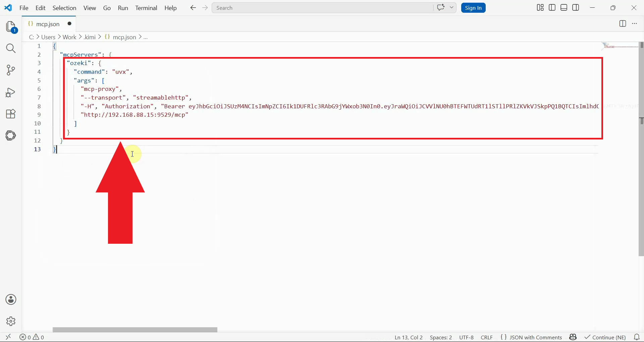The image size is (644, 342).
Task: Change indentation Spaces: 2
Action: [x=441, y=337]
